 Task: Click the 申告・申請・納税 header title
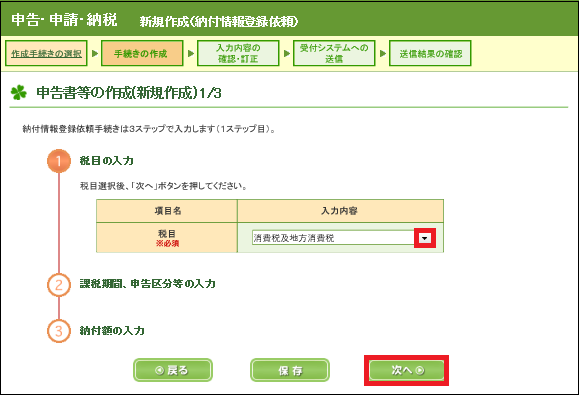click(x=64, y=20)
